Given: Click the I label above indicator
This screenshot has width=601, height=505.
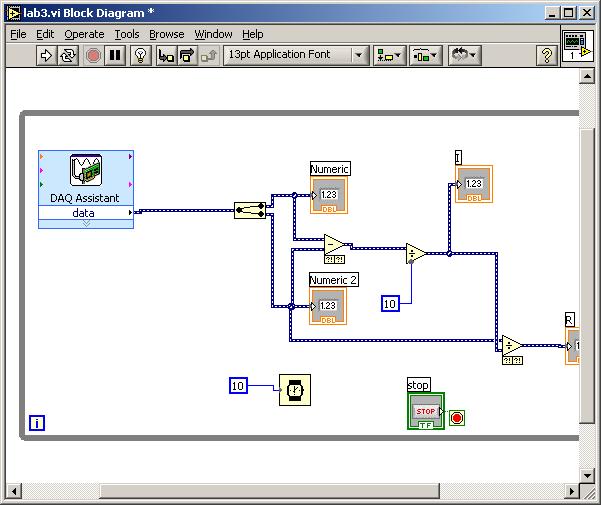Looking at the screenshot, I should tap(458, 157).
